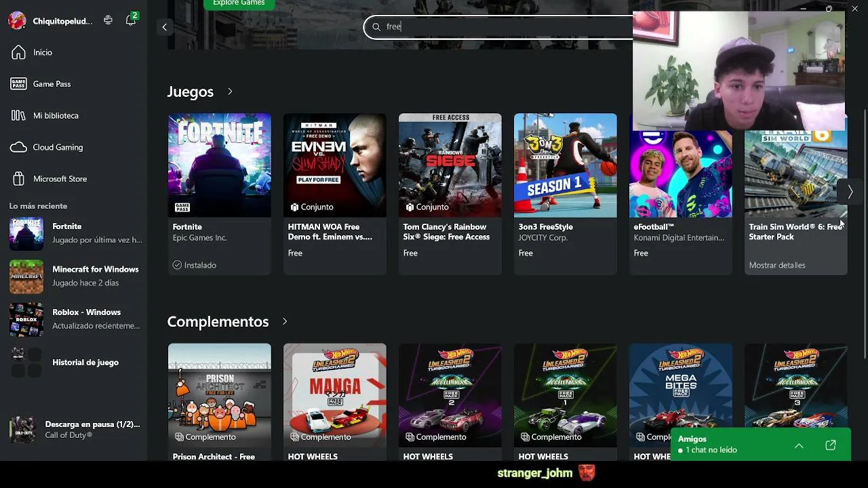Click the Juegos section heading

pos(191,91)
